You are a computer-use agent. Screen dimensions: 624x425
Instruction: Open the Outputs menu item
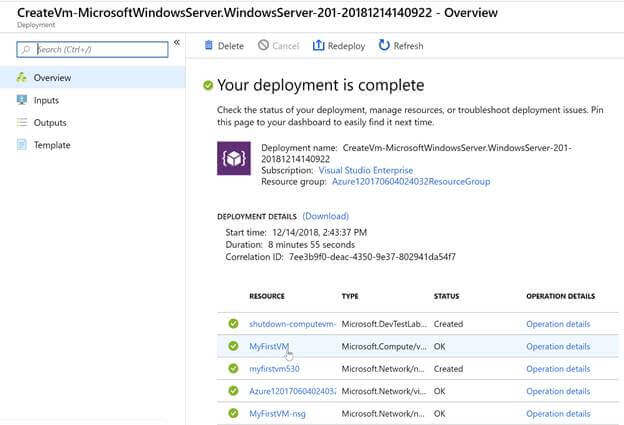(92, 122)
